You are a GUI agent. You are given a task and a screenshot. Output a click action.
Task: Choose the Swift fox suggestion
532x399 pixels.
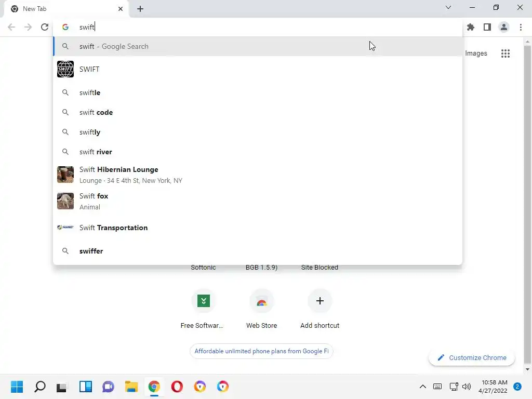tap(258, 201)
